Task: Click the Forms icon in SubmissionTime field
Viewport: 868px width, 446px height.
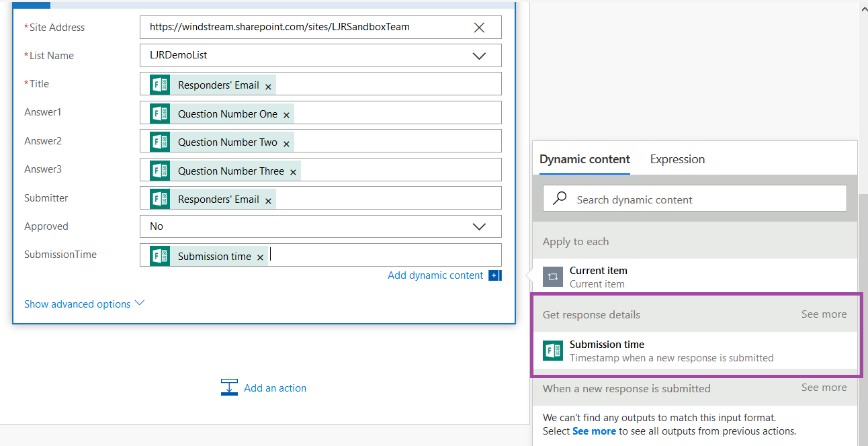Action: coord(160,256)
